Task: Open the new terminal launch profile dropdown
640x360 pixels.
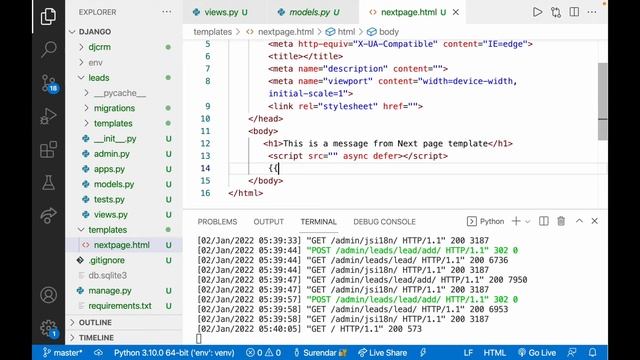Action: (x=528, y=221)
